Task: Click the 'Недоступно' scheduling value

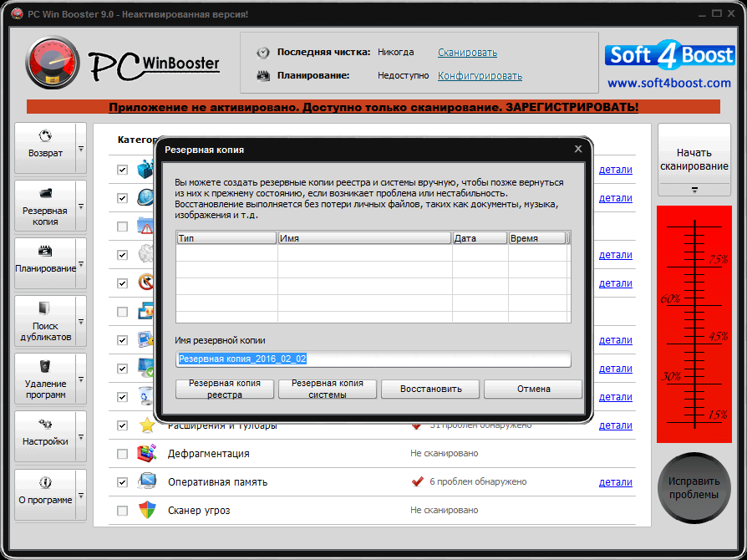Action: [403, 75]
